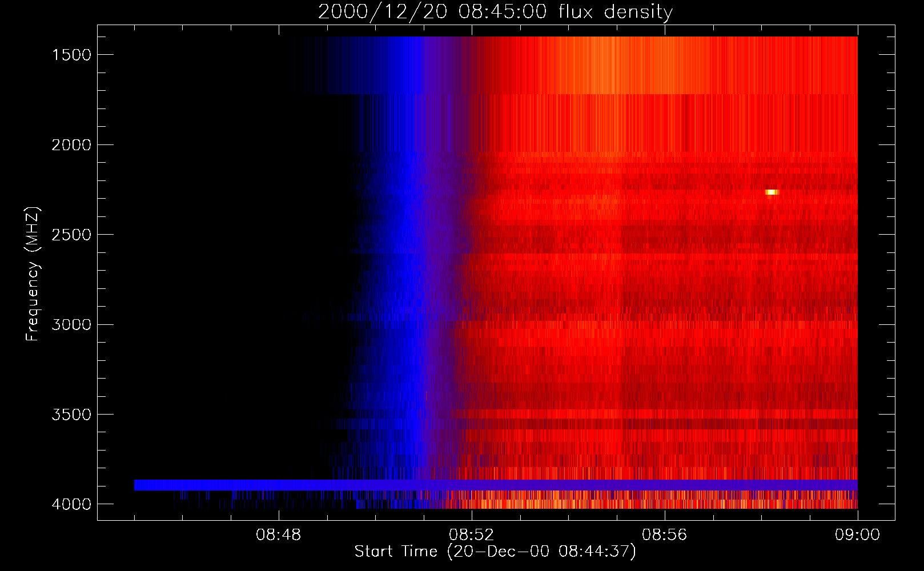Viewport: 924px width, 571px height.
Task: Click the 08:52 time tick label
Action: (472, 535)
